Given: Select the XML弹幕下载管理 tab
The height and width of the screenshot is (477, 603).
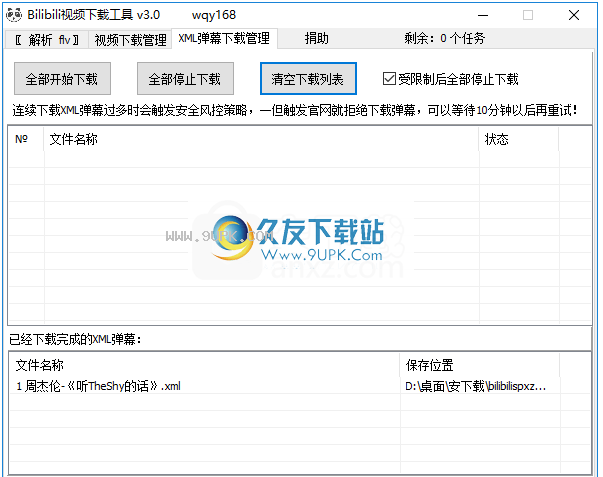Looking at the screenshot, I should (x=224, y=38).
